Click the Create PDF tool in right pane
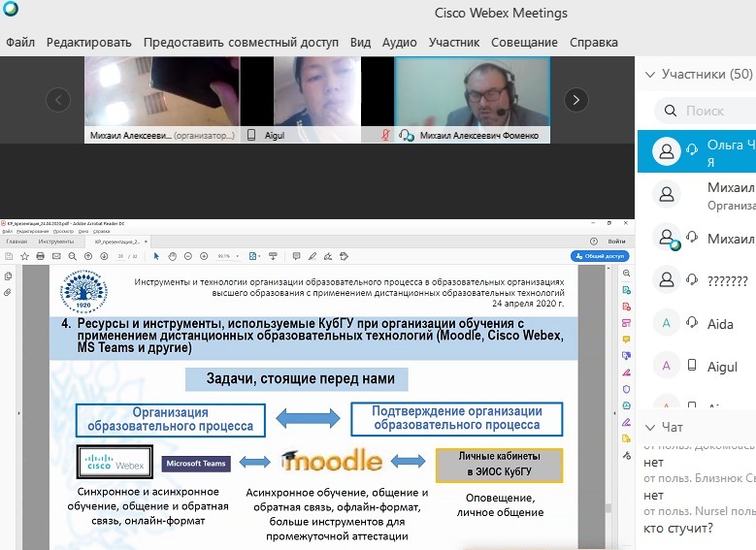 [x=626, y=307]
